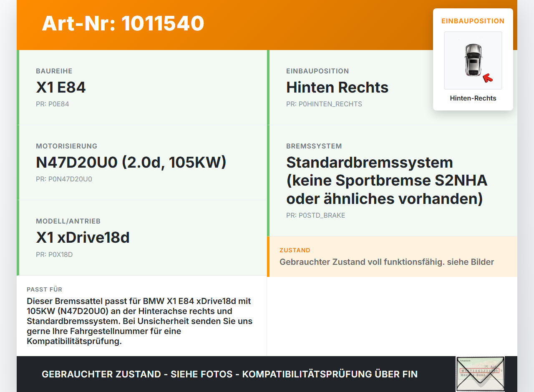Expand the PASST FÜR description section

pyautogui.click(x=142, y=316)
